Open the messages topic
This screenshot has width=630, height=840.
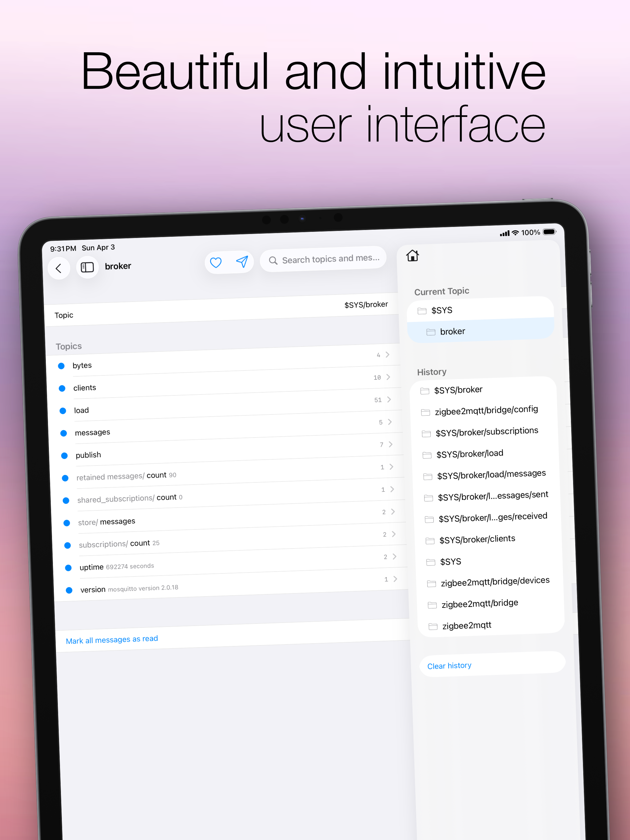pos(226,427)
